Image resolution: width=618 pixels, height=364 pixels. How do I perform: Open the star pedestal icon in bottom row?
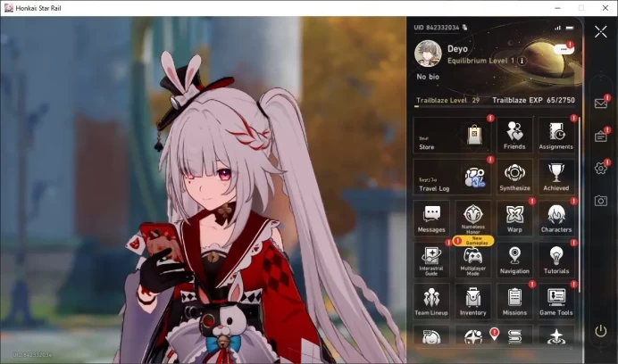click(555, 335)
